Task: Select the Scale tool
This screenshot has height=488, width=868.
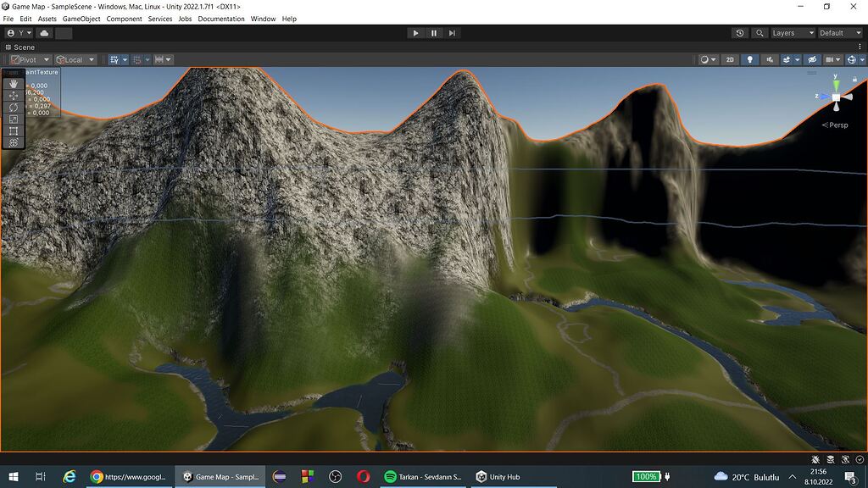Action: 13,119
